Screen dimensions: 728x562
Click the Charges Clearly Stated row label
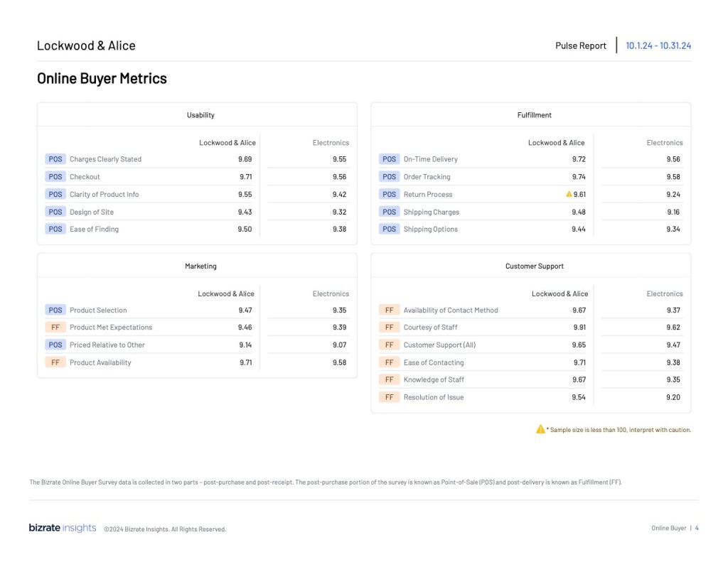point(105,159)
